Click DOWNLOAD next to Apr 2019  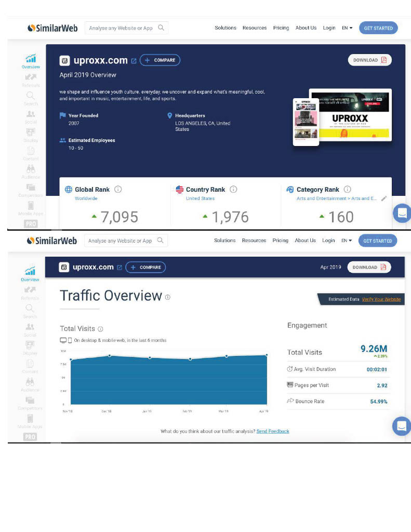click(x=369, y=268)
